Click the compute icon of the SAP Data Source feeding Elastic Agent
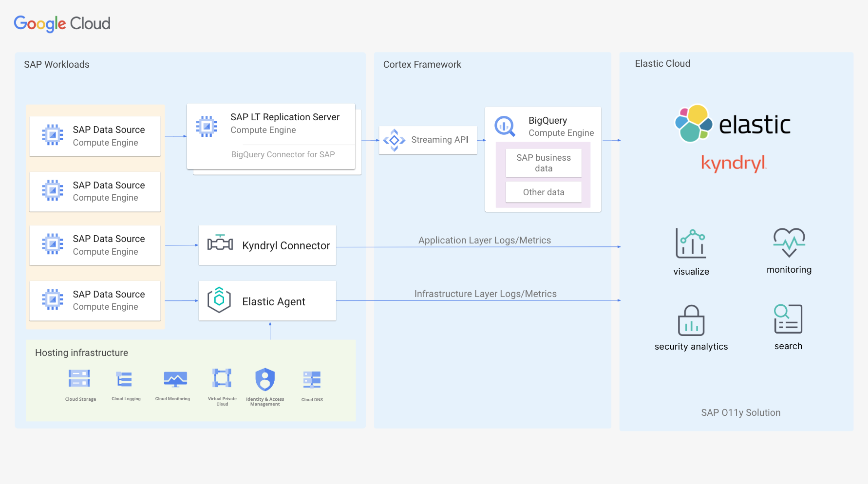This screenshot has width=868, height=484. click(53, 299)
